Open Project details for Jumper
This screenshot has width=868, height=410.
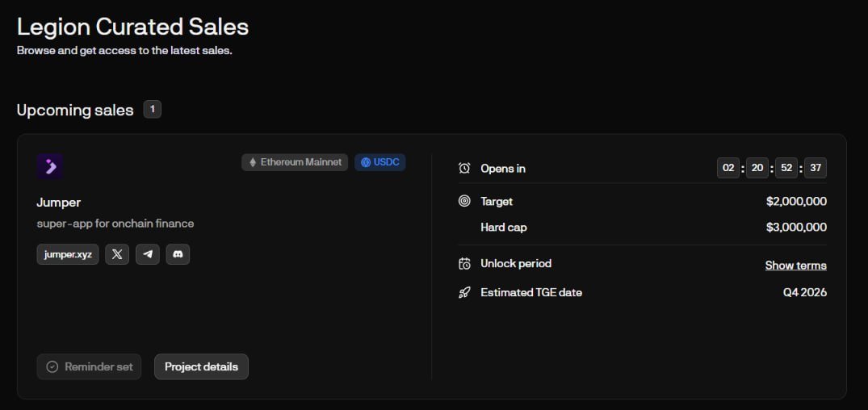[x=202, y=367]
